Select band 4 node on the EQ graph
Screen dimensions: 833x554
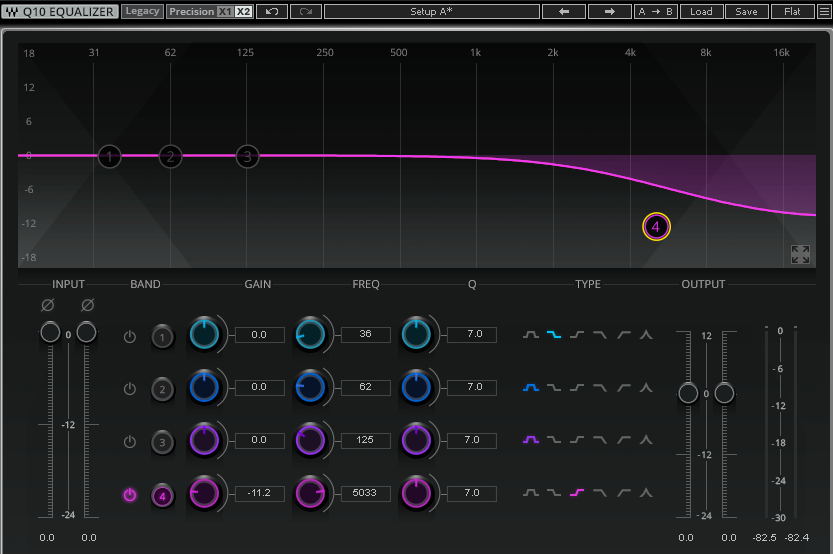656,227
